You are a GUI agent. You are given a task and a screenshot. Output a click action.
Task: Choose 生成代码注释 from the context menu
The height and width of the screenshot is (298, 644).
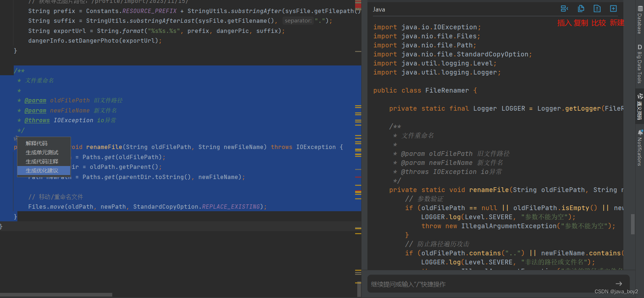coord(44,162)
